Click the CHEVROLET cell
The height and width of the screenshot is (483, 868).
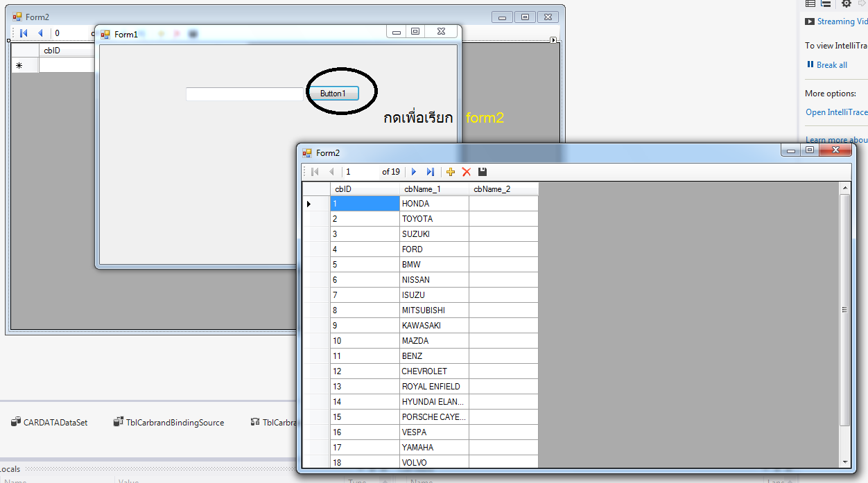point(435,371)
